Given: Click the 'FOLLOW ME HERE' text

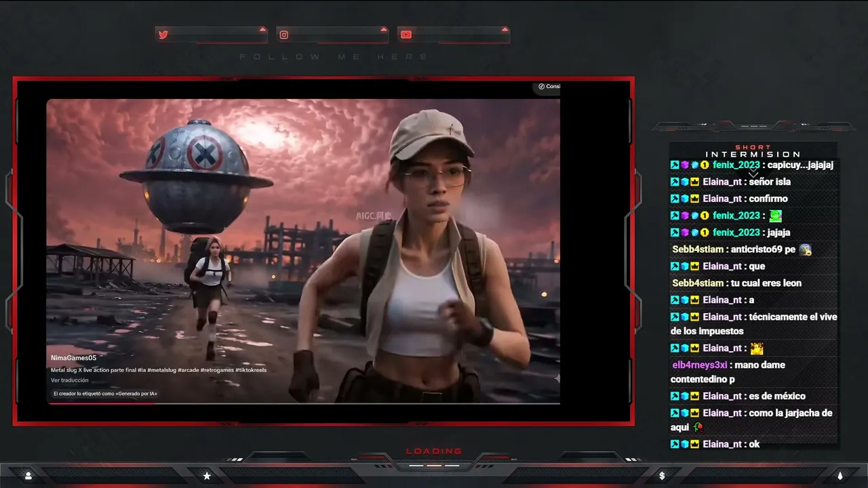Looking at the screenshot, I should tap(334, 57).
